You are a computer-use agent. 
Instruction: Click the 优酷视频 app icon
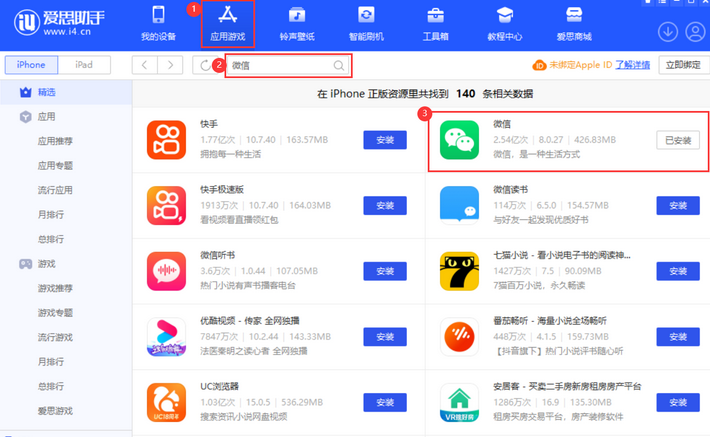pyautogui.click(x=166, y=337)
